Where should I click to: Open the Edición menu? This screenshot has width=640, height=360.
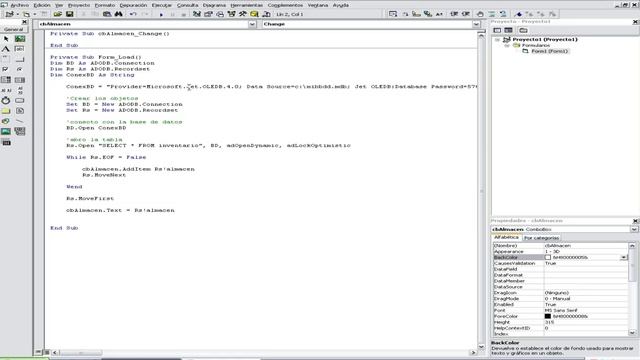click(x=42, y=5)
